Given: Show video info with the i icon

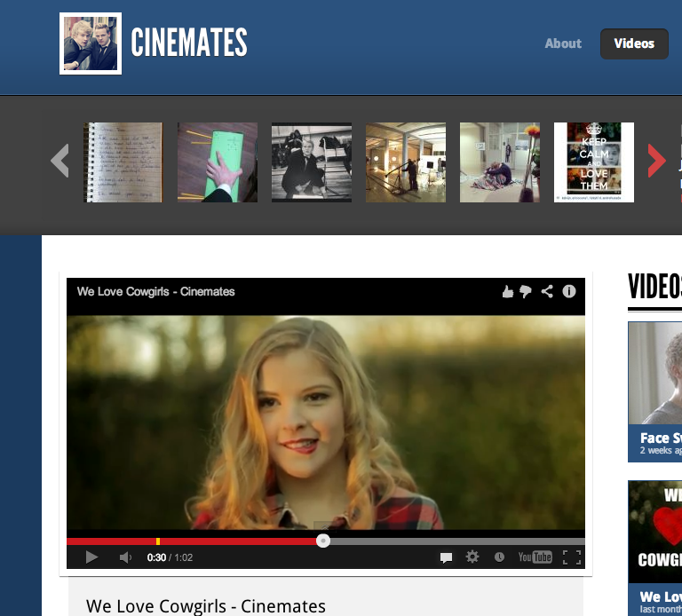Looking at the screenshot, I should 569,291.
